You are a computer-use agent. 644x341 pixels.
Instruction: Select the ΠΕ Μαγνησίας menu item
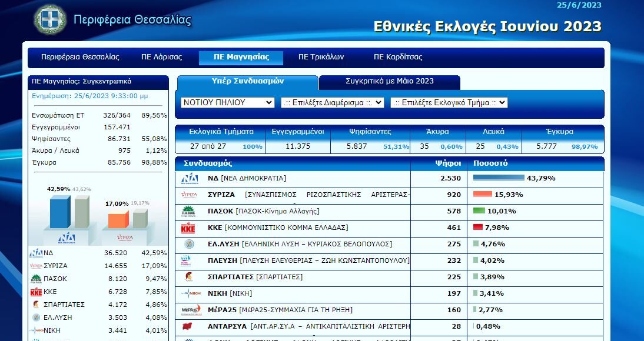241,58
